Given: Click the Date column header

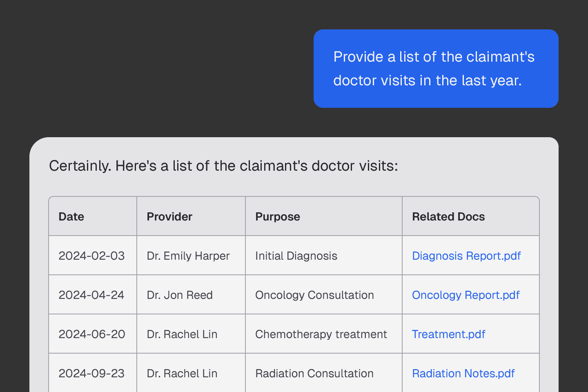Looking at the screenshot, I should click(71, 217).
